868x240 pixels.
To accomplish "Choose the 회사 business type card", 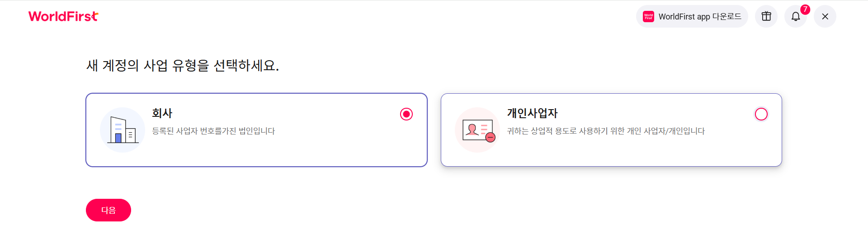I will click(256, 130).
